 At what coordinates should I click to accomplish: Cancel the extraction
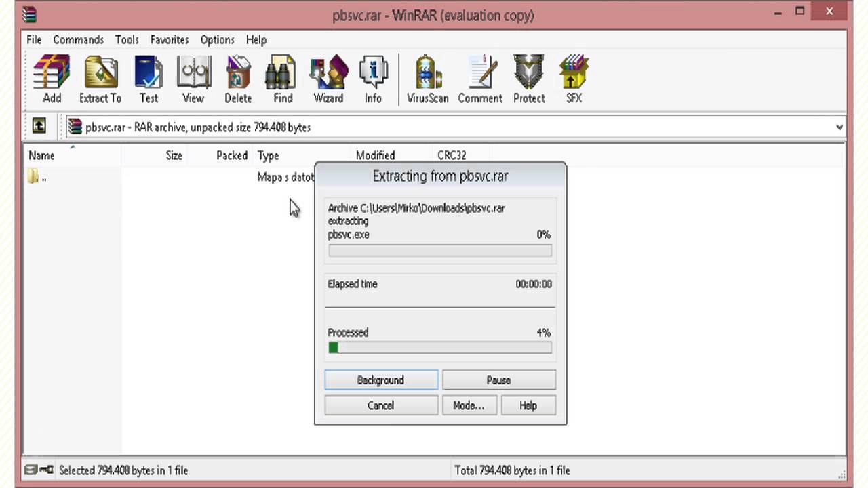tap(381, 405)
